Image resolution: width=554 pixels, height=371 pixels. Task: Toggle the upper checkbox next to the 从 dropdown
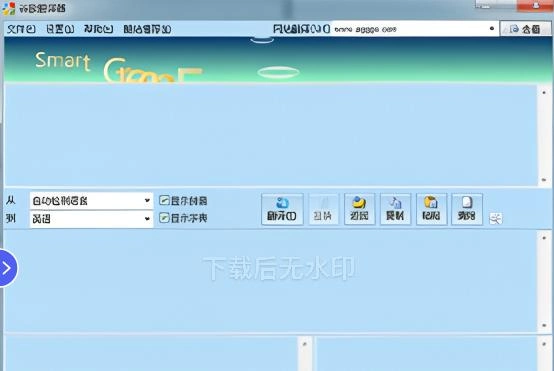point(164,200)
